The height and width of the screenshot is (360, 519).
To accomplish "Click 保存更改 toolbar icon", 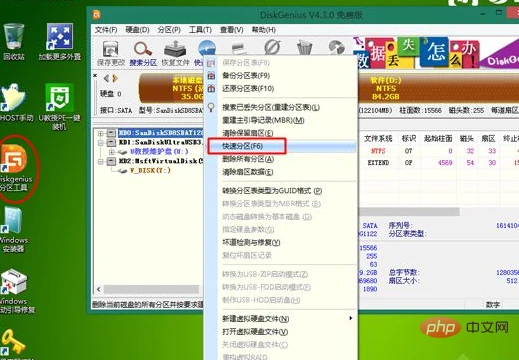I will coord(111,53).
